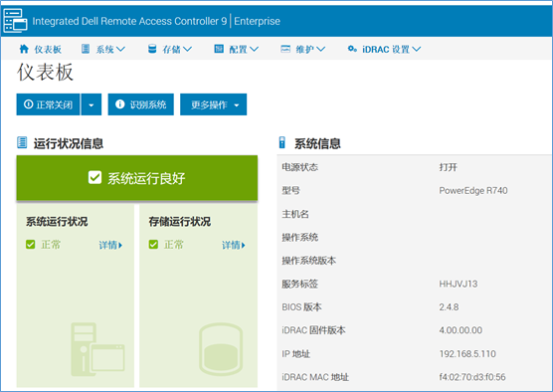Click the gears icon beside iDRAC 设置
This screenshot has width=553, height=392.
pyautogui.click(x=352, y=49)
